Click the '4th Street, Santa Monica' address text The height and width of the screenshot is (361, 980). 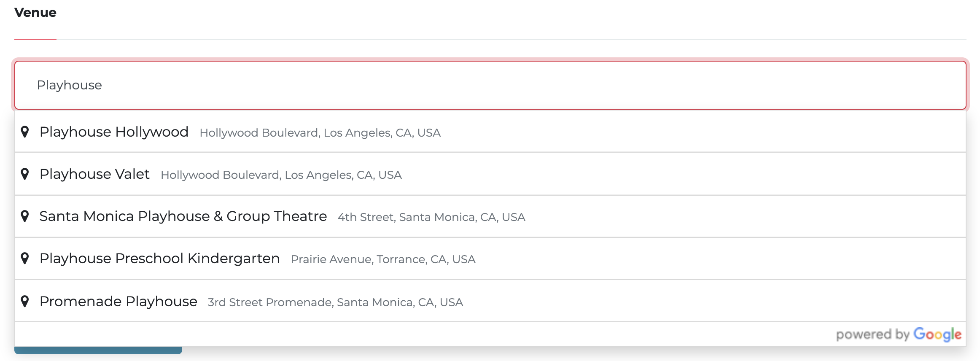pyautogui.click(x=431, y=217)
